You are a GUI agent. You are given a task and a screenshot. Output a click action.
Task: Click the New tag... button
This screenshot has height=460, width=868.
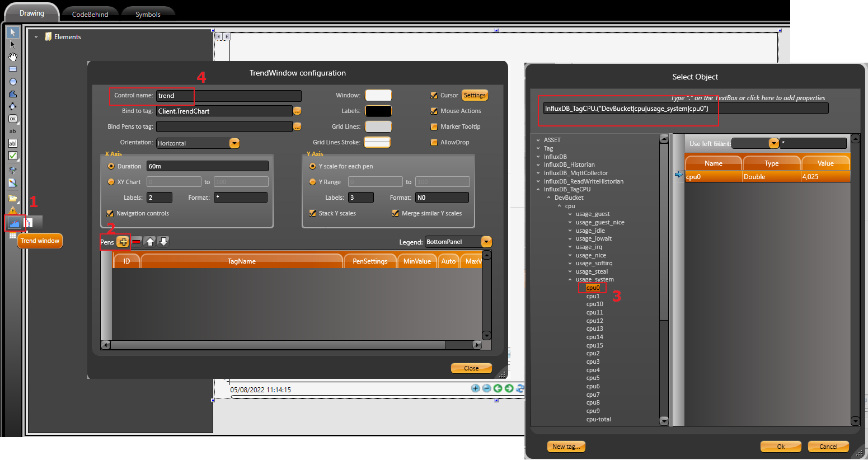click(x=566, y=447)
